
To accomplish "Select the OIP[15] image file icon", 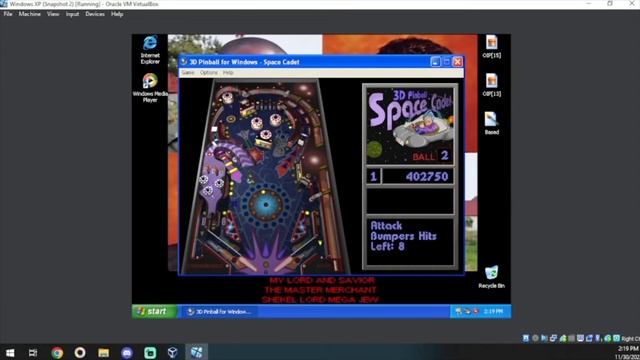I will point(491,47).
